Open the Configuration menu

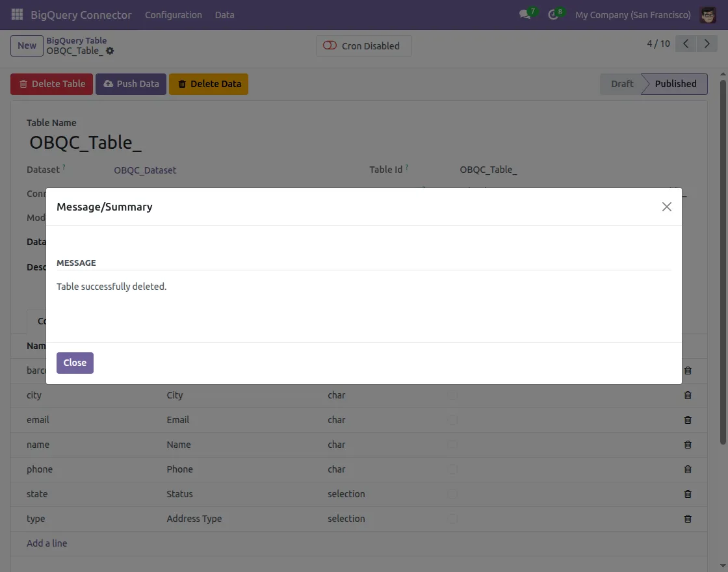(x=173, y=15)
